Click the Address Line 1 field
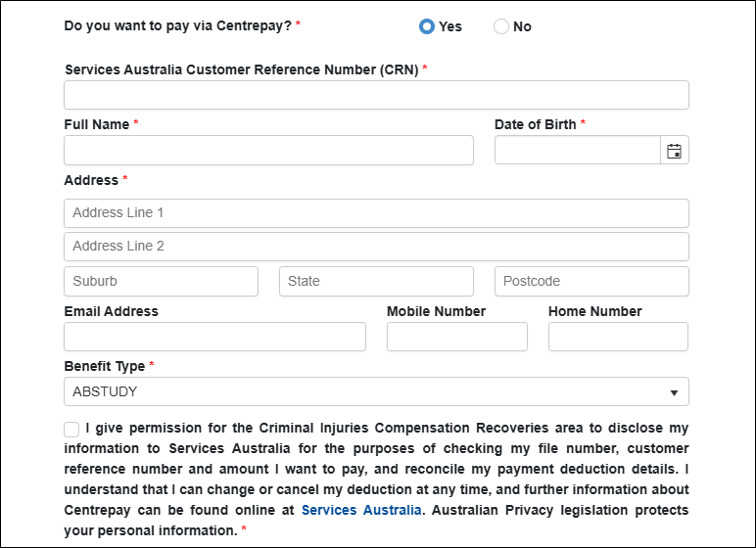756x548 pixels. pyautogui.click(x=376, y=213)
